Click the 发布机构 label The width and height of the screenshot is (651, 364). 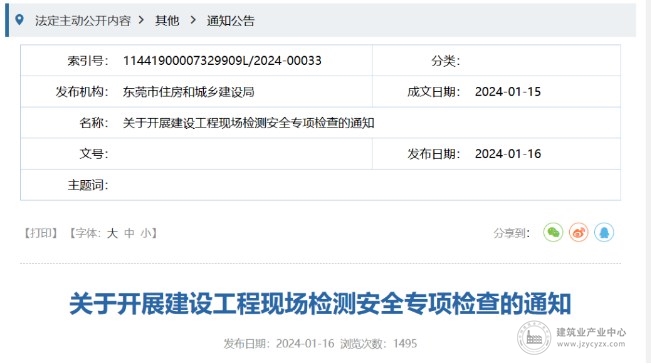[x=82, y=92]
